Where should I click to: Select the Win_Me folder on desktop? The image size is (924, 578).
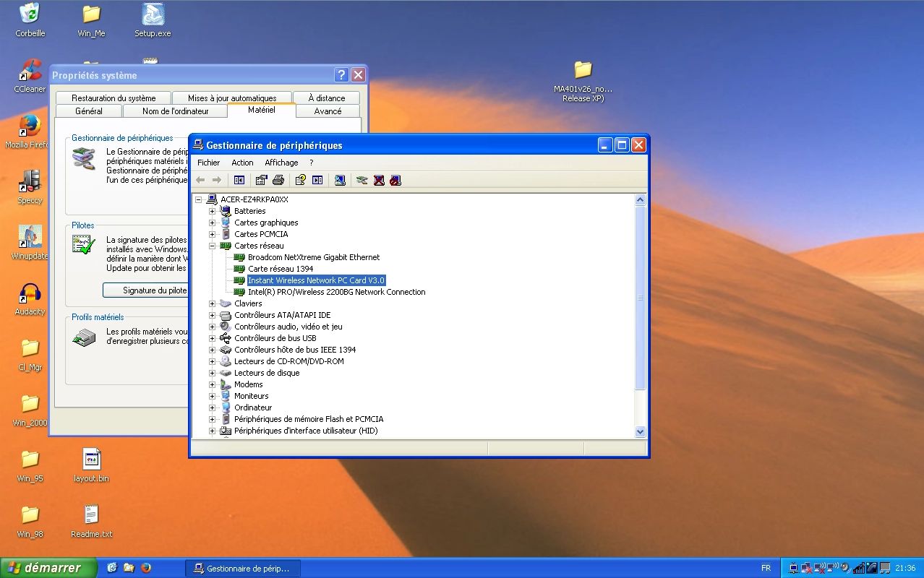coord(91,20)
